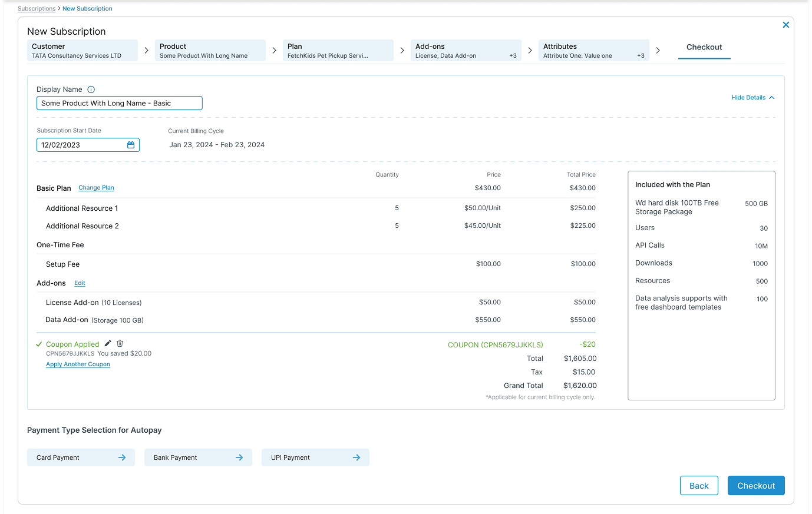Go to the Product step

click(x=210, y=51)
